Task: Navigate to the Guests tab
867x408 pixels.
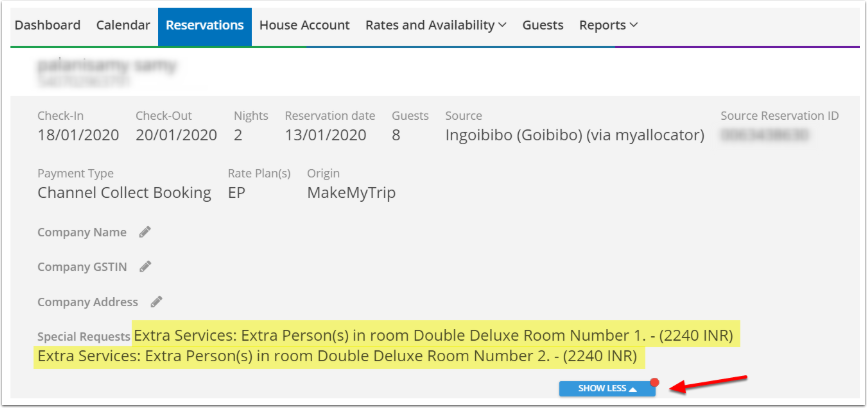Action: [x=543, y=25]
